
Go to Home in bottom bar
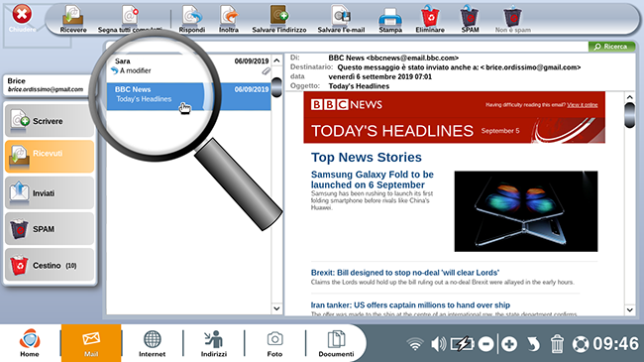[x=30, y=343]
